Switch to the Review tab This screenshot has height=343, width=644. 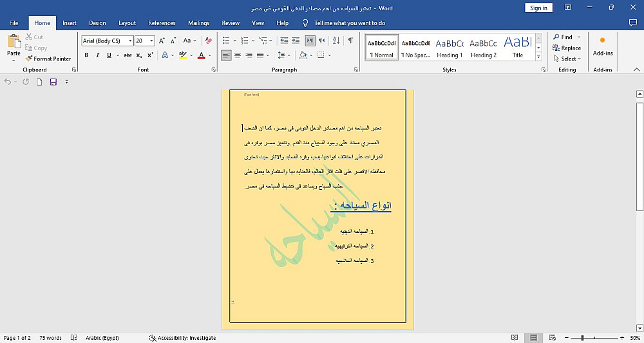tap(231, 23)
